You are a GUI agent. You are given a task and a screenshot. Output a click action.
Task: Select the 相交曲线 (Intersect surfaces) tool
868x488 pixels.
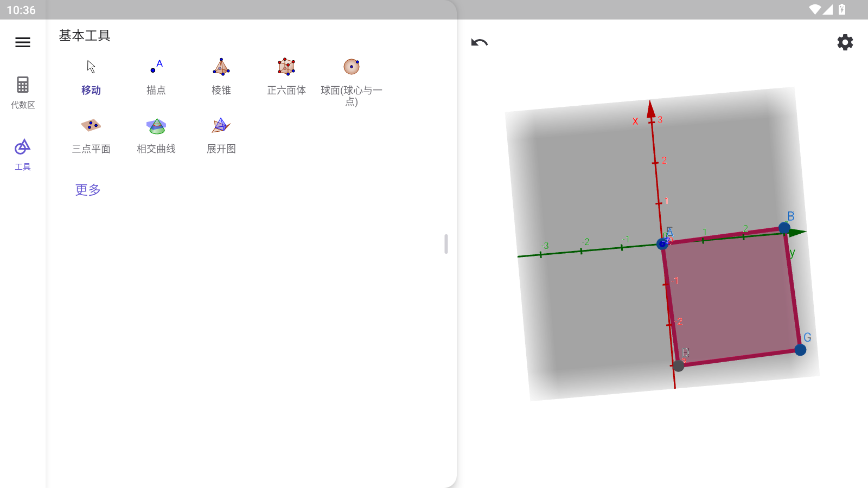coord(156,136)
